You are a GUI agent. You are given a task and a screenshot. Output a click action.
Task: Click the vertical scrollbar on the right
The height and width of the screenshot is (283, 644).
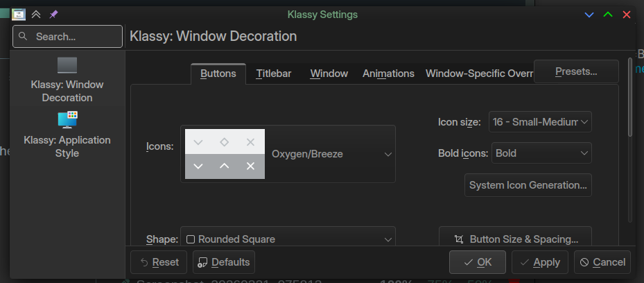coord(630,97)
